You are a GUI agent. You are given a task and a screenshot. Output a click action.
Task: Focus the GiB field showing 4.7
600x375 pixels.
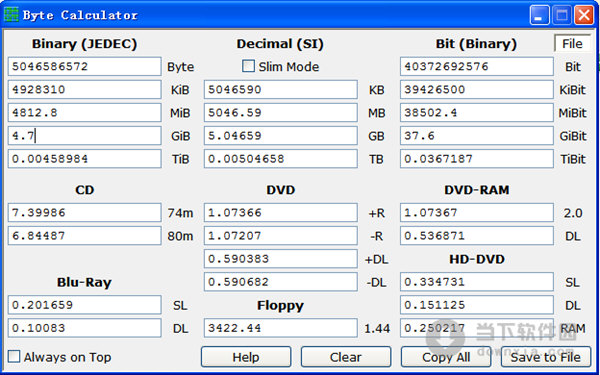[x=85, y=135]
